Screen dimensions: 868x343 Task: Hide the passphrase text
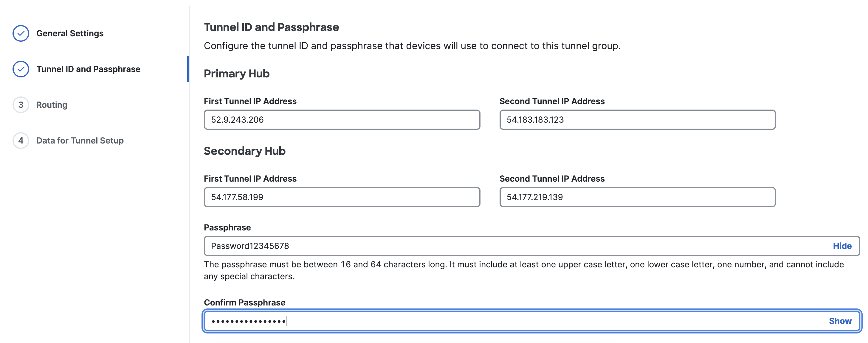(842, 246)
